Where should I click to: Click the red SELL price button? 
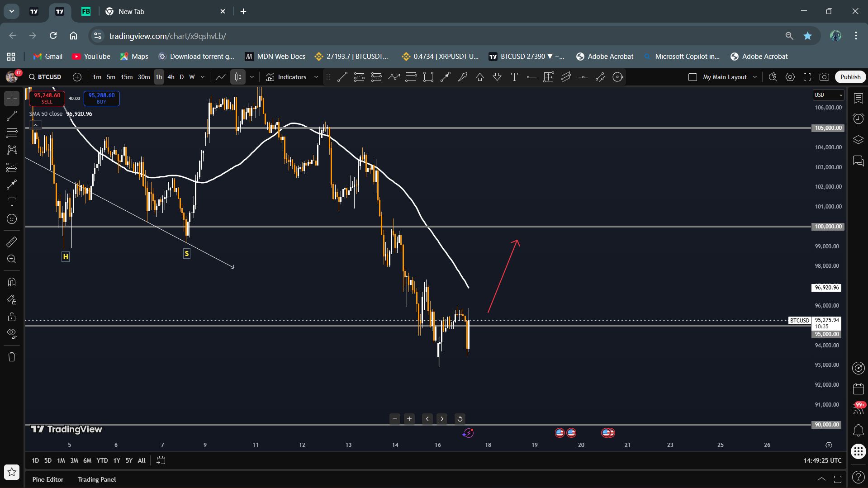pos(47,98)
